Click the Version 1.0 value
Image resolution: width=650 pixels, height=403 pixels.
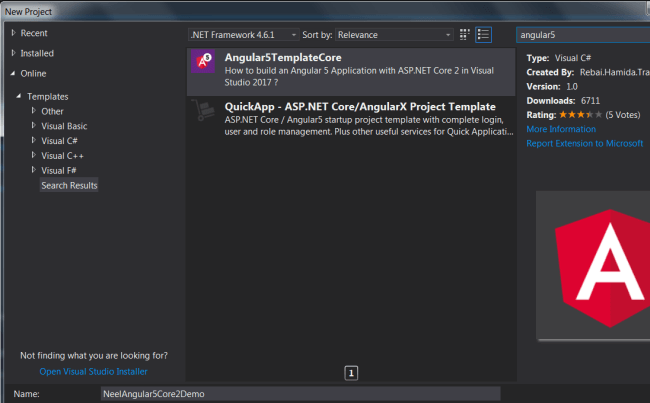click(572, 87)
